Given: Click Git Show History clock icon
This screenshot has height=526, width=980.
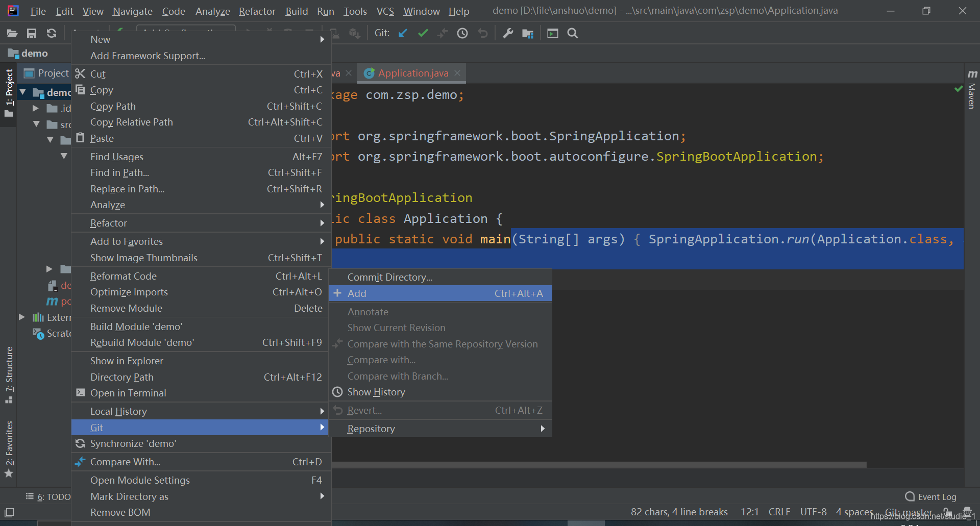Looking at the screenshot, I should pyautogui.click(x=462, y=33).
